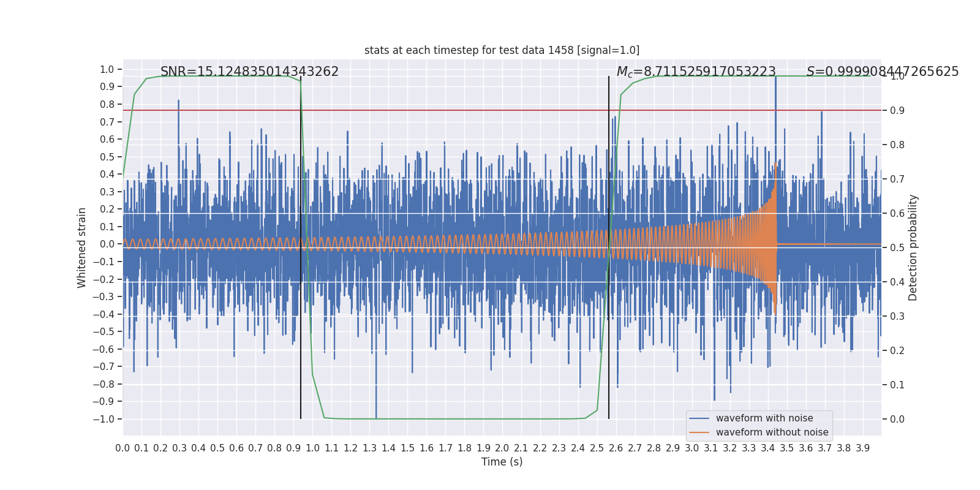
Task: Select the Mc=8.71 chirp mass annotation
Action: point(696,72)
